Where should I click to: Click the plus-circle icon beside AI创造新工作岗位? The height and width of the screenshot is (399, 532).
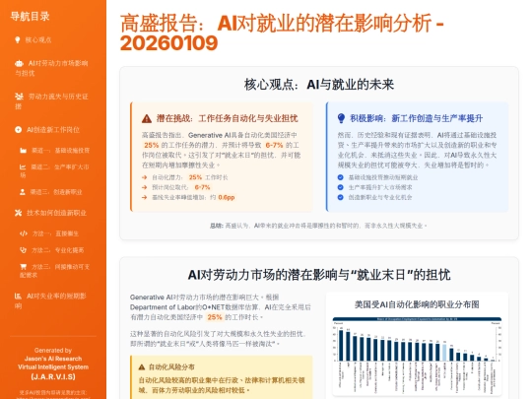[x=18, y=130]
